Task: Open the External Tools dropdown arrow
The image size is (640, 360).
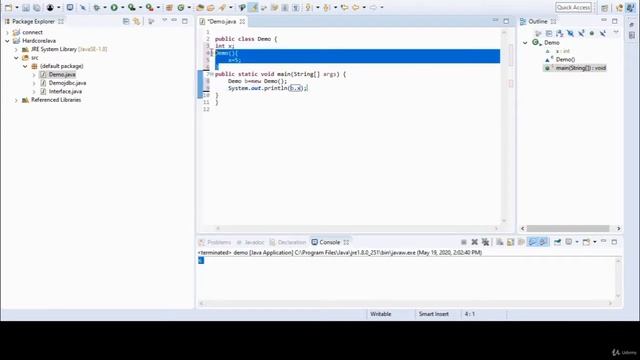Action: (x=158, y=7)
